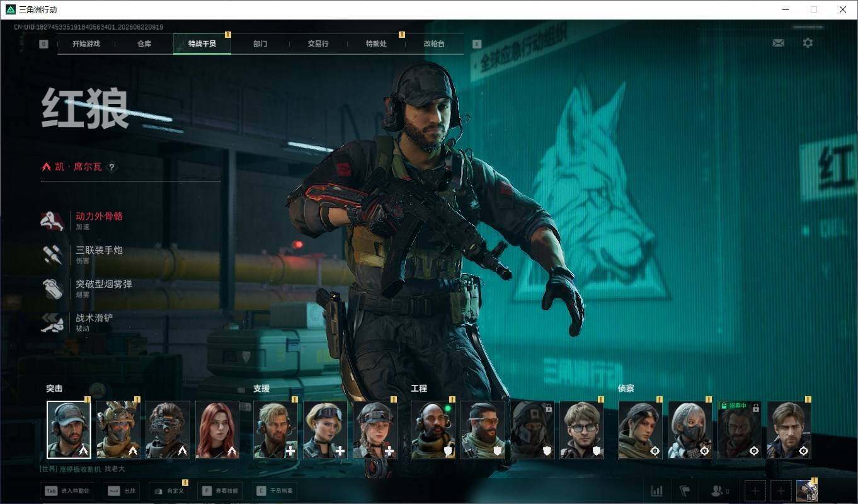Click the 突击 category label
Viewport: 858px width, 504px height.
pos(54,389)
